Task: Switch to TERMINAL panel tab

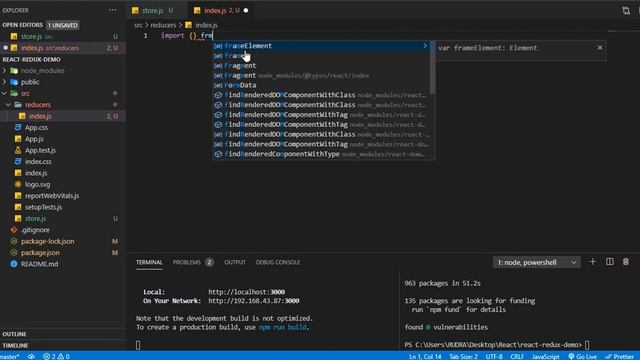Action: point(149,262)
